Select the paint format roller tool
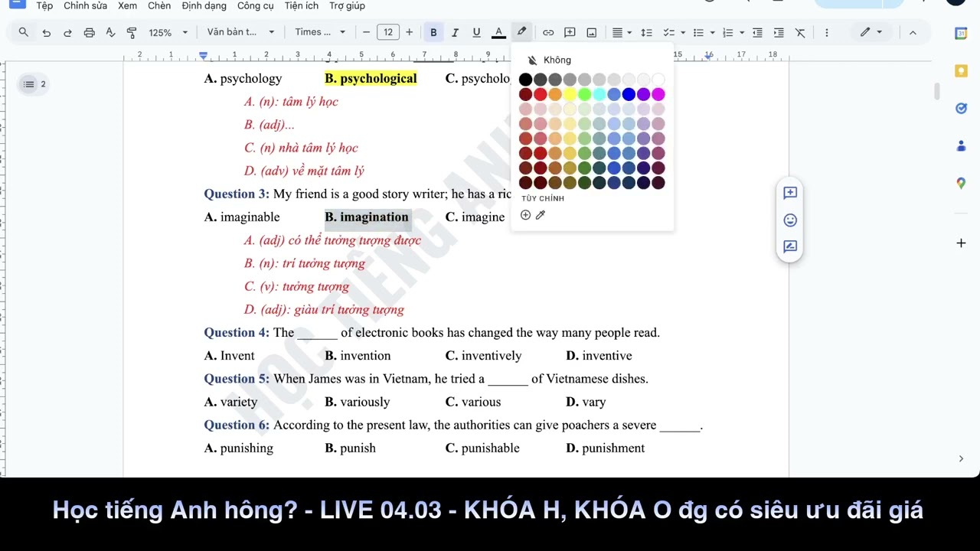 point(132,32)
